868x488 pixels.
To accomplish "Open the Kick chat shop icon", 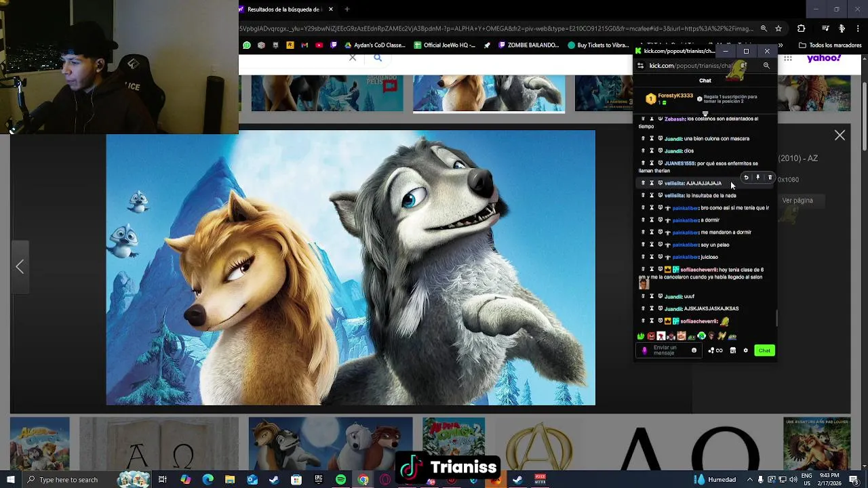I will [732, 350].
